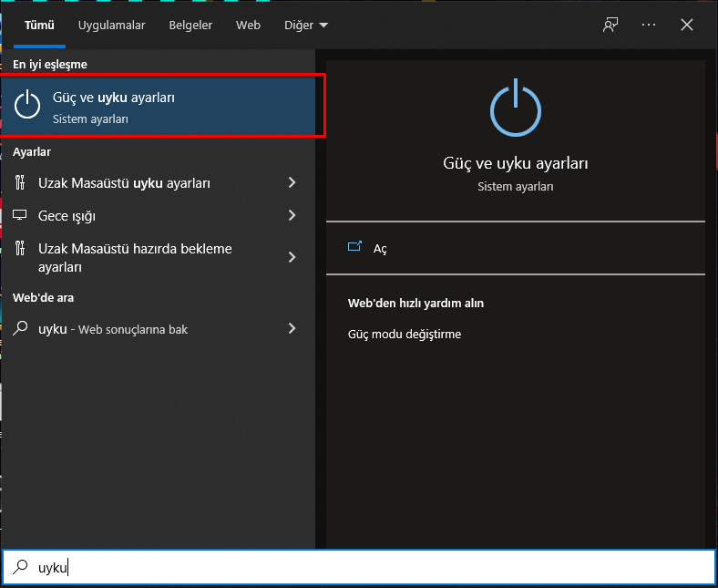The height and width of the screenshot is (588, 718).
Task: Close the search panel with X
Action: click(x=686, y=25)
